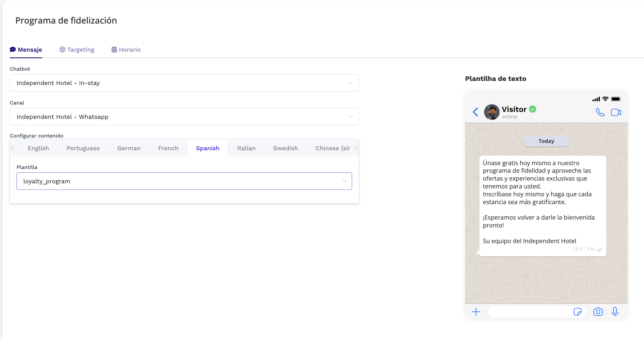644x339 pixels.
Task: Open the Plantilla dropdown loyalty_program
Action: coord(184,181)
